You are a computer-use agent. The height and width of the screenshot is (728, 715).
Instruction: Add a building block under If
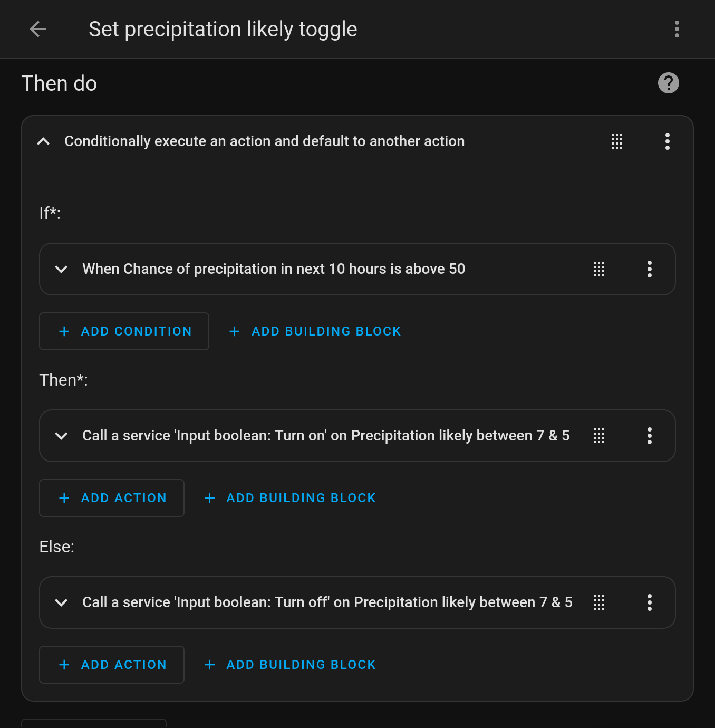click(315, 331)
